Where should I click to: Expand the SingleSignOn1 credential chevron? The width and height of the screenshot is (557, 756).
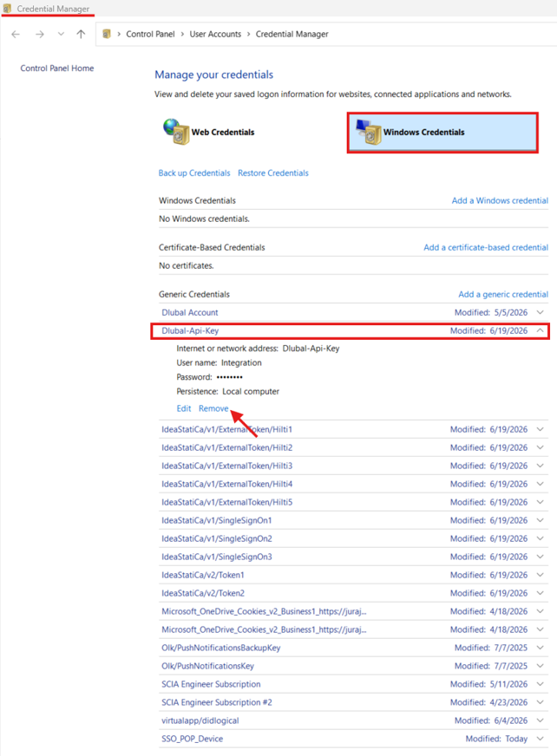point(541,520)
